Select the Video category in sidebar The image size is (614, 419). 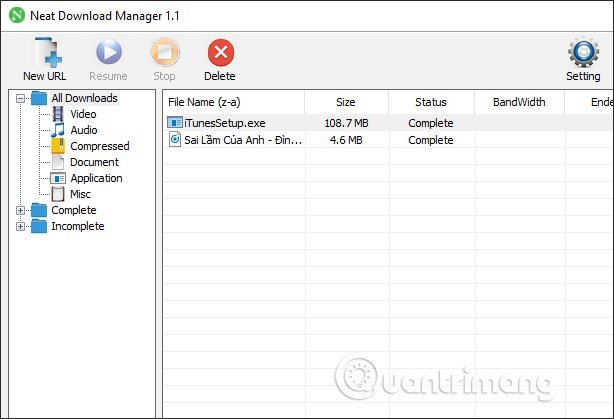pos(83,114)
